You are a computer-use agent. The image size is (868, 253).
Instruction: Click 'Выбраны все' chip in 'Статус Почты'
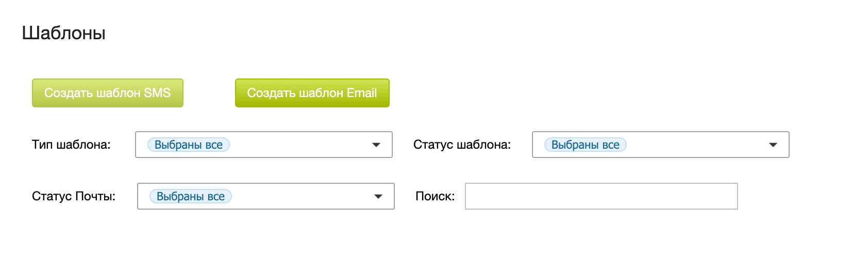tap(191, 197)
